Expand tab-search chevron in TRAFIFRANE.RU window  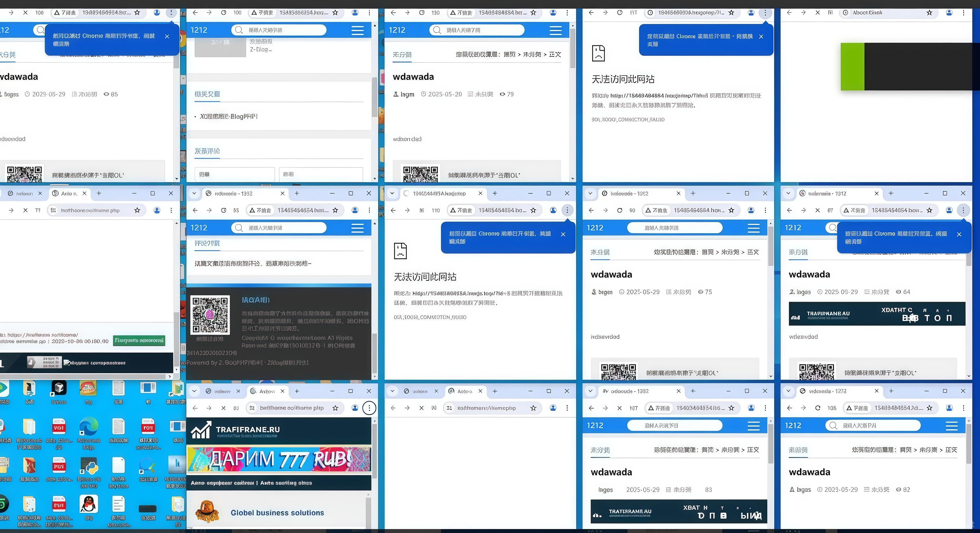(194, 391)
